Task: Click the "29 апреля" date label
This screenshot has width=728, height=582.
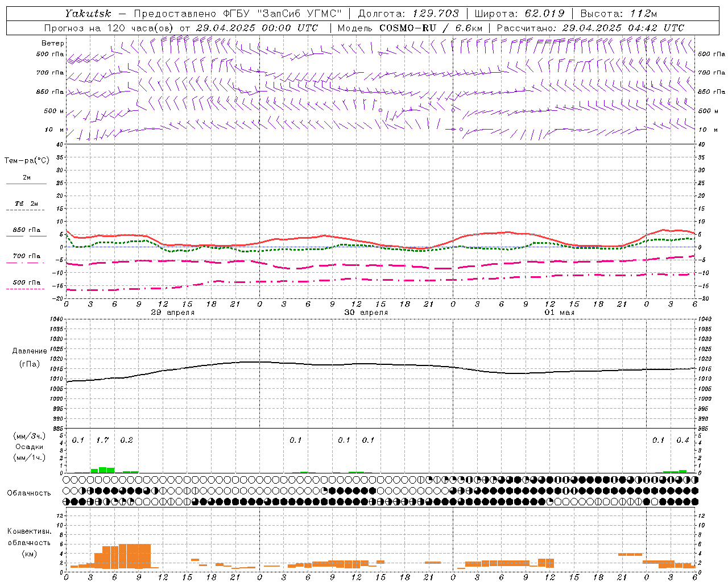Action: (x=172, y=313)
